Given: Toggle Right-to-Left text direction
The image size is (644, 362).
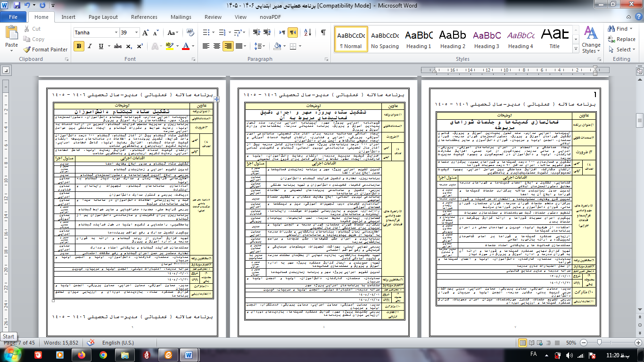Looking at the screenshot, I should (293, 33).
